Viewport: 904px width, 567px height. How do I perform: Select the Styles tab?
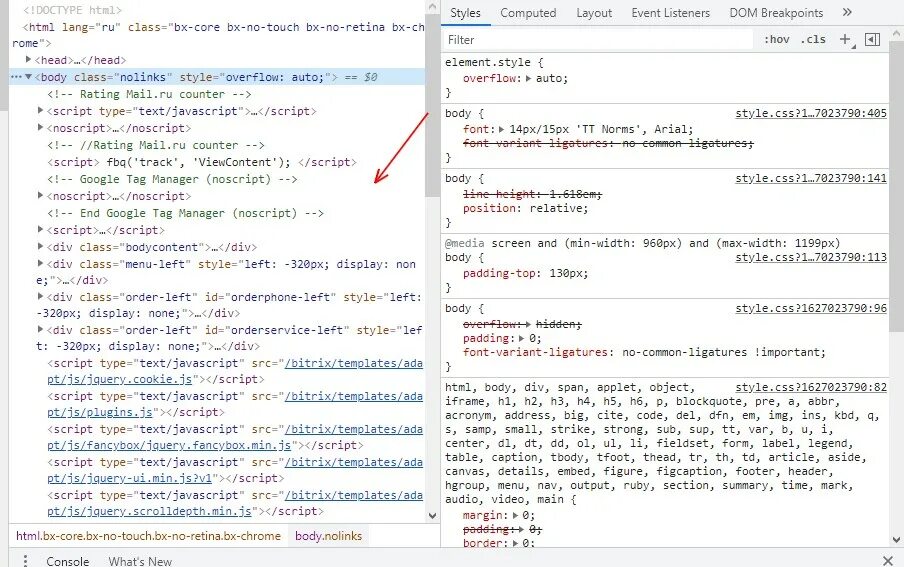[x=465, y=13]
